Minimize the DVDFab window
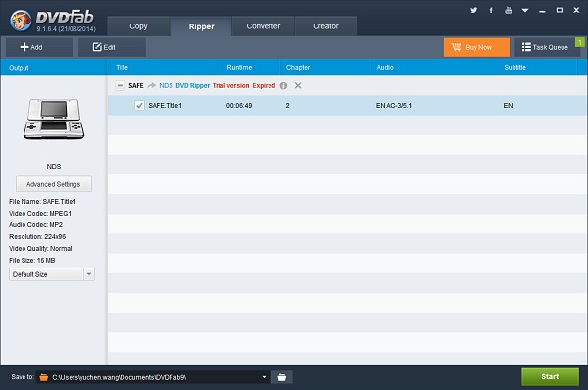588x390 pixels. (x=542, y=11)
